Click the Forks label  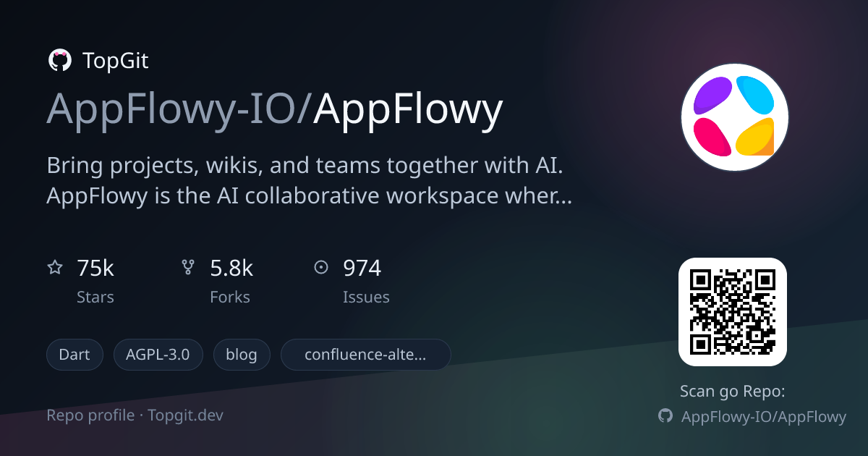pyautogui.click(x=230, y=297)
